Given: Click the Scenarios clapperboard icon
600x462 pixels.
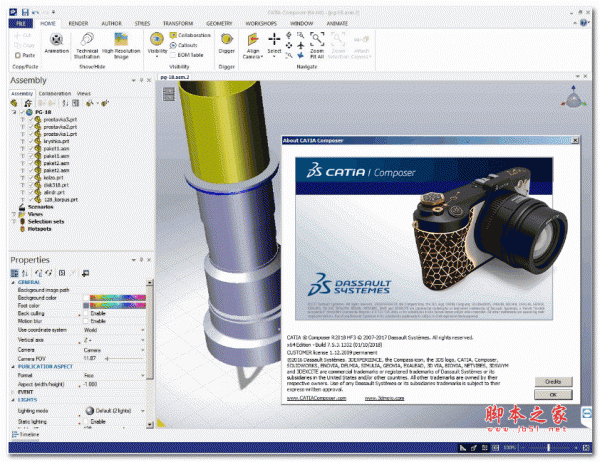Looking at the screenshot, I should click(x=22, y=207).
